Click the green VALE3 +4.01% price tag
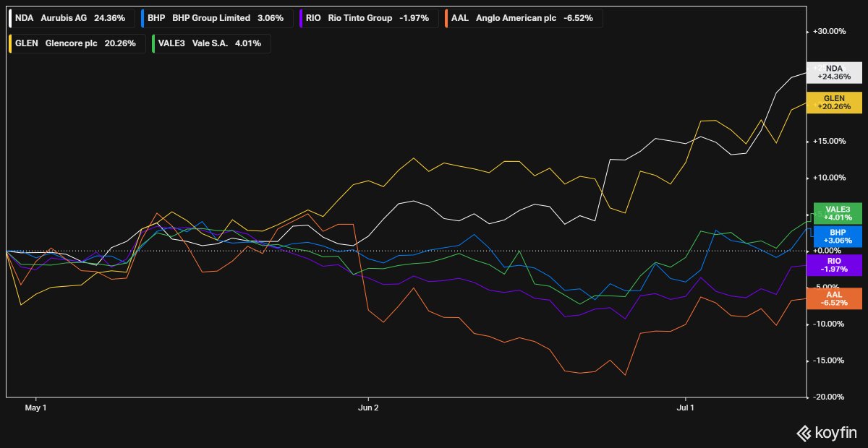 click(838, 212)
